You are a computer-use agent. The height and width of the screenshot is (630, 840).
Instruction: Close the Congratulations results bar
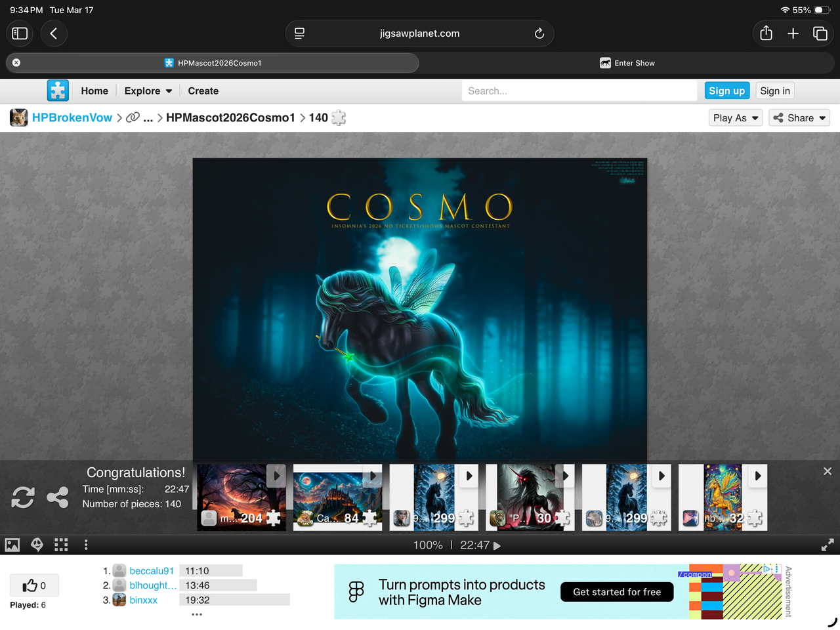(x=828, y=471)
